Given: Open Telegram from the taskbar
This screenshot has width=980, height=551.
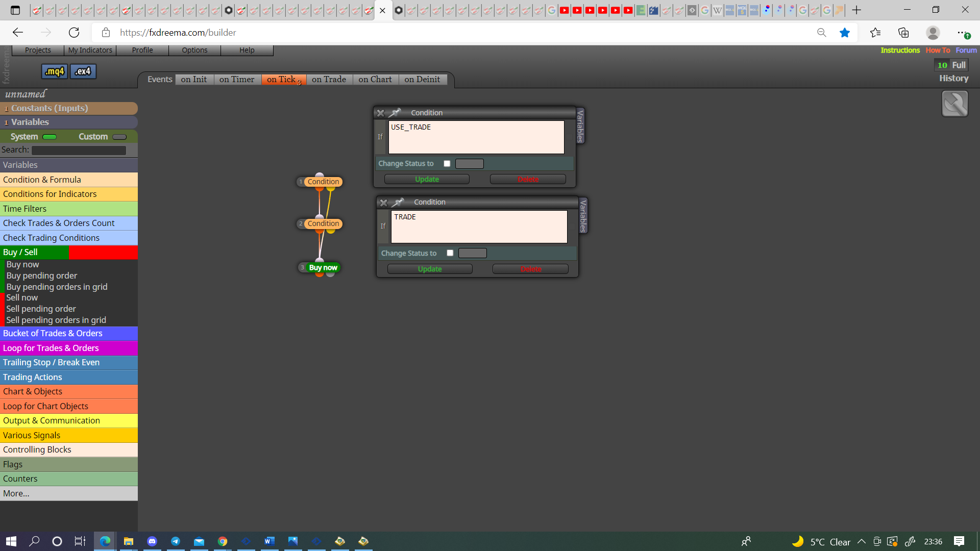Looking at the screenshot, I should pyautogui.click(x=176, y=541).
